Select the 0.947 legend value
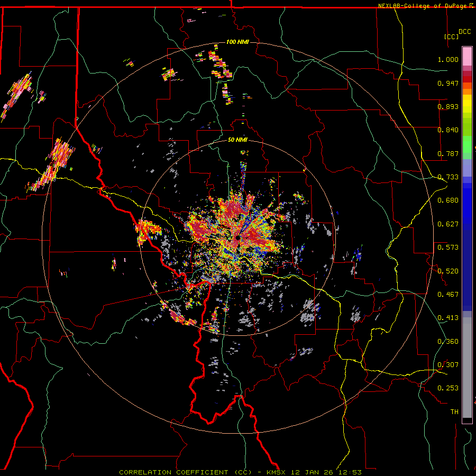476x476 pixels. point(448,83)
